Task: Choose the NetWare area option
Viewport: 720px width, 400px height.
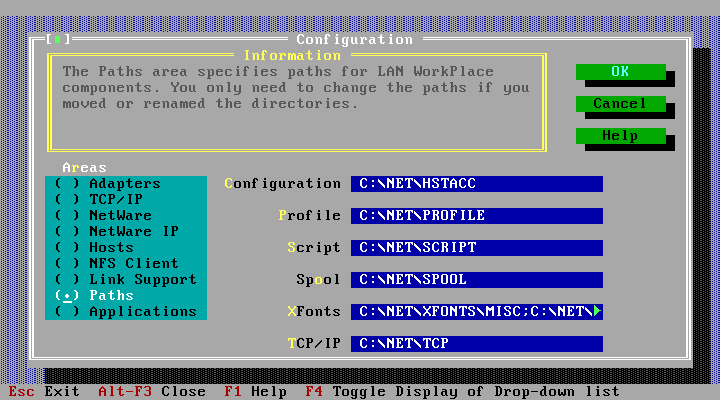Action: pyautogui.click(x=103, y=215)
